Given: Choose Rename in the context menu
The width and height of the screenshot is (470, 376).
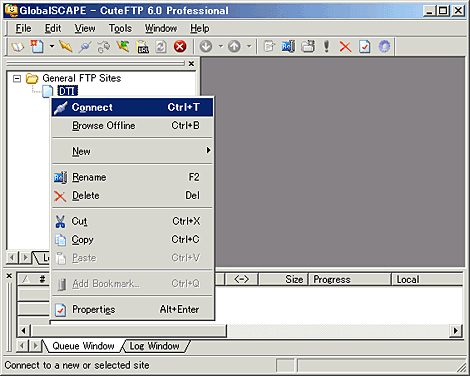Looking at the screenshot, I should click(x=132, y=177).
